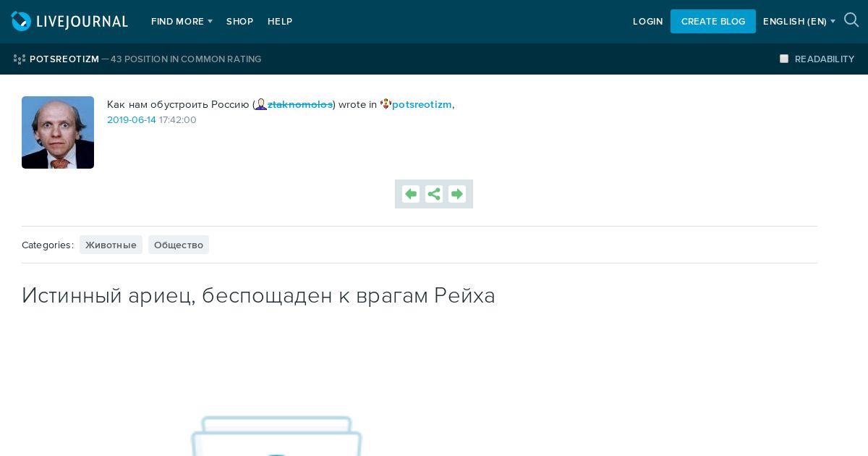Click the image placeholder below the title
868x456 pixels.
(x=276, y=436)
